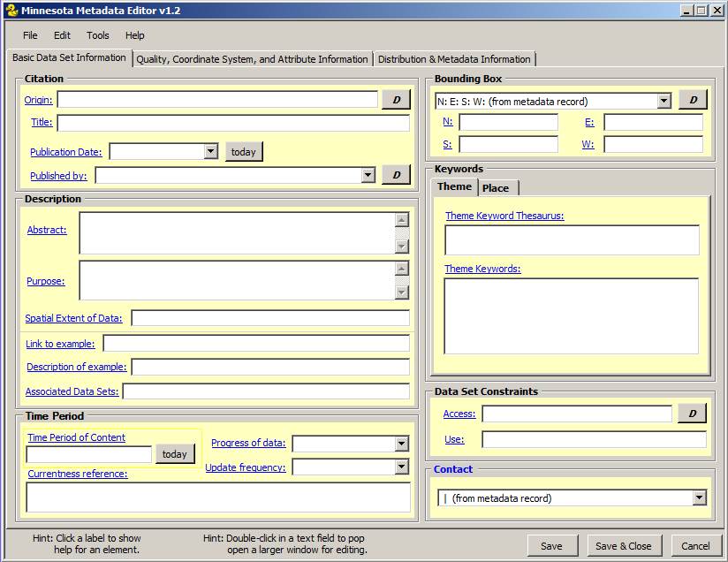Click inside the Origin text field
Screen dimensions: 728x562
pyautogui.click(x=217, y=99)
